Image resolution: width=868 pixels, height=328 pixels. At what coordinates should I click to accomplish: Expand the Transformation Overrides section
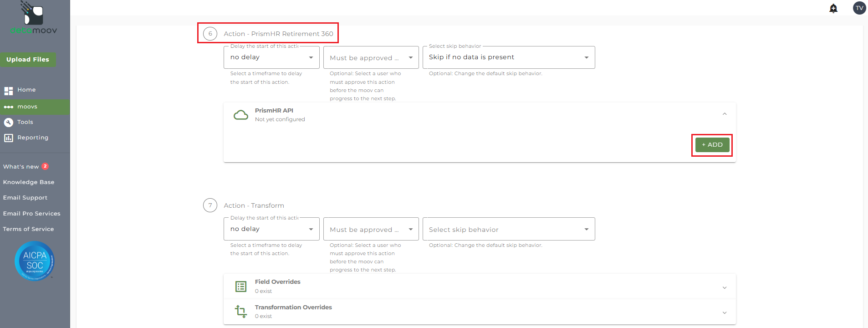725,313
